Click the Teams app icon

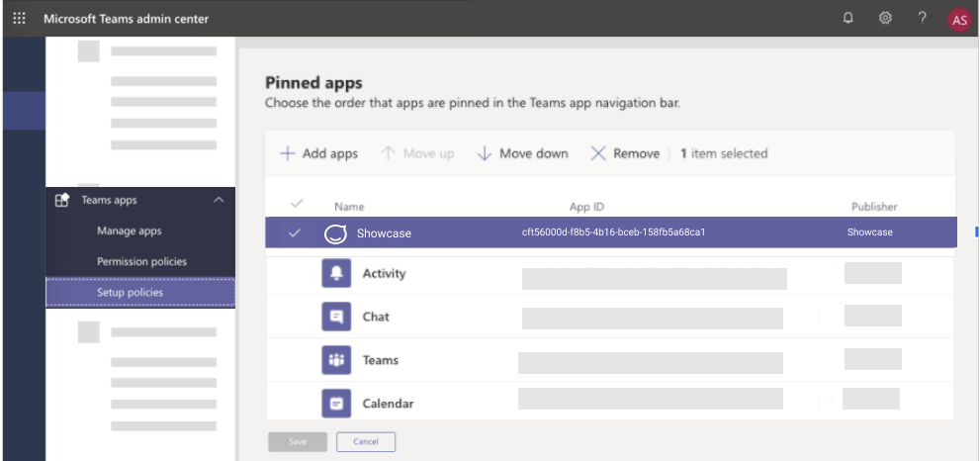coord(336,360)
